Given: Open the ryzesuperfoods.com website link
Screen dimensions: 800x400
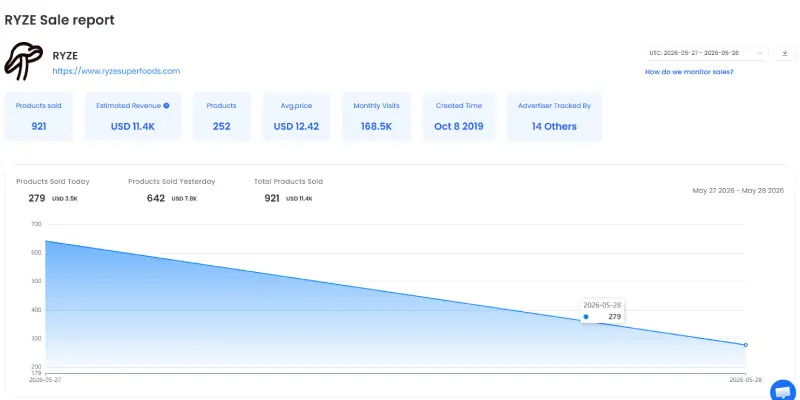Looking at the screenshot, I should 116,71.
